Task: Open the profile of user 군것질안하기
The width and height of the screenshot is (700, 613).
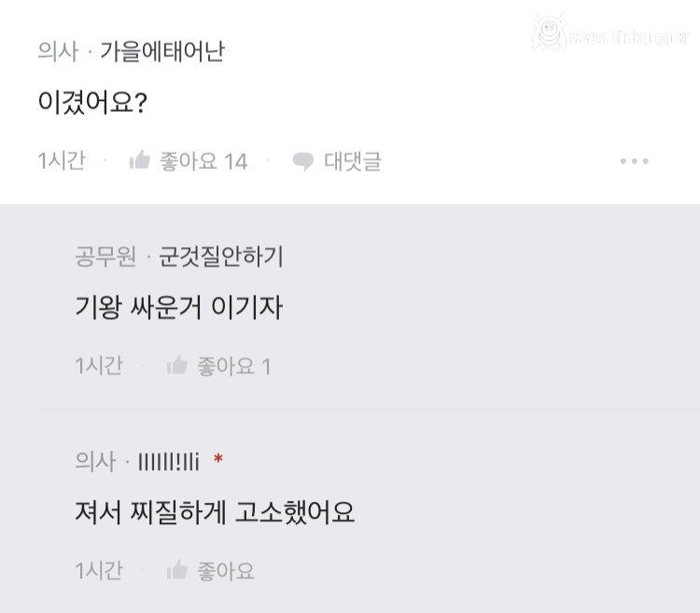Action: pyautogui.click(x=220, y=257)
